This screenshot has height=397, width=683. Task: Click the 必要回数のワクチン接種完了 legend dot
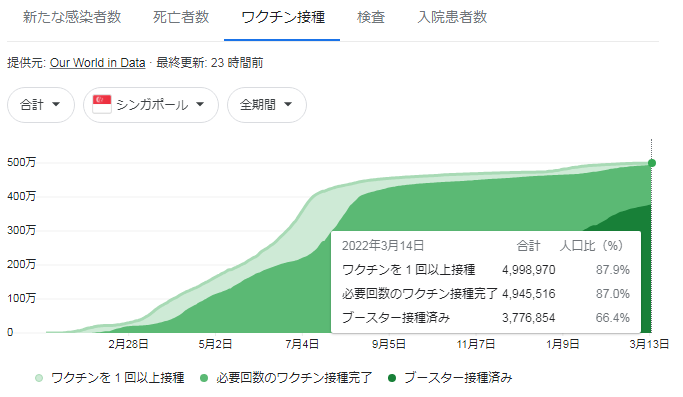tap(204, 378)
